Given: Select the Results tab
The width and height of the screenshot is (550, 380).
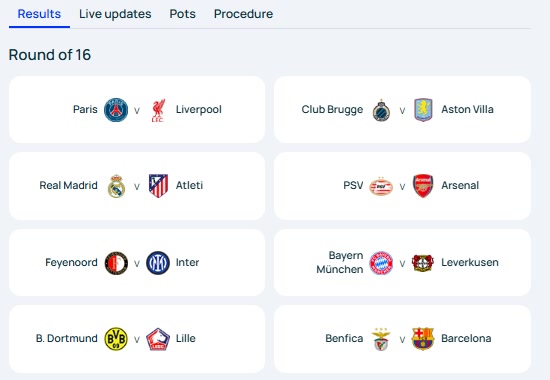Looking at the screenshot, I should (39, 14).
